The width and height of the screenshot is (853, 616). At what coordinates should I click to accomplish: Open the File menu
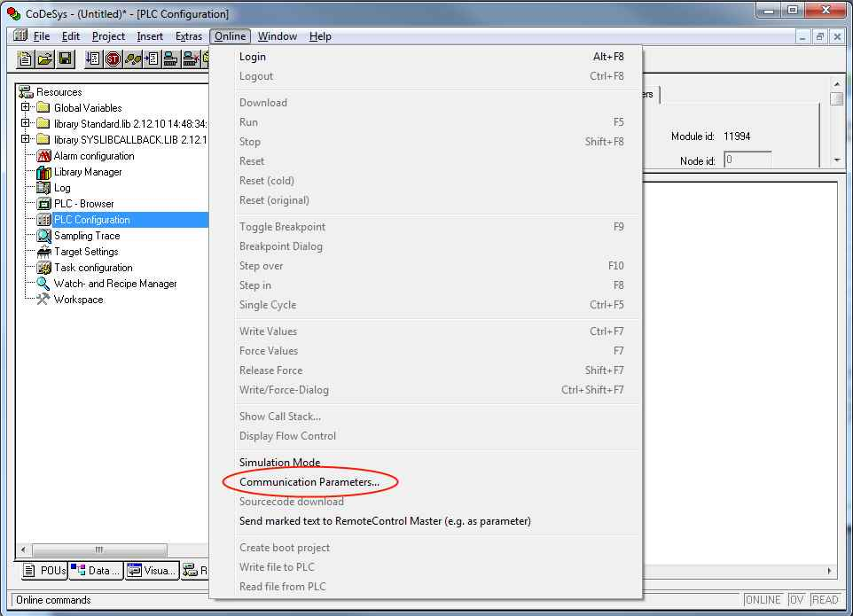(42, 35)
